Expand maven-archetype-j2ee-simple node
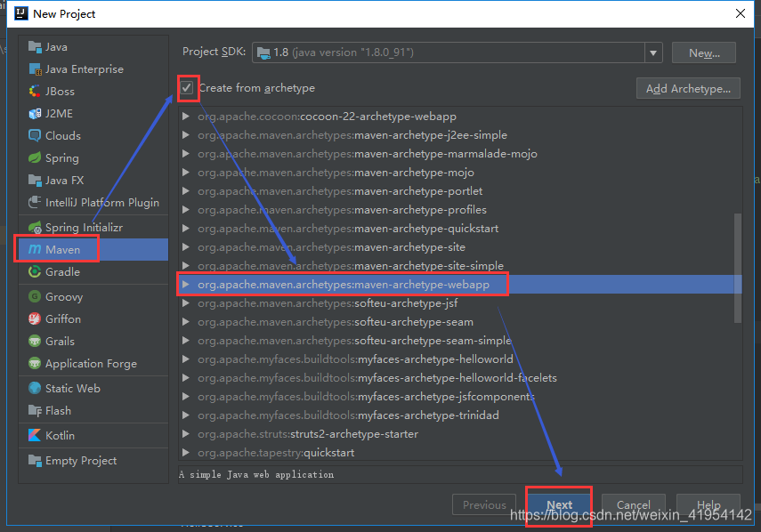 [185, 135]
